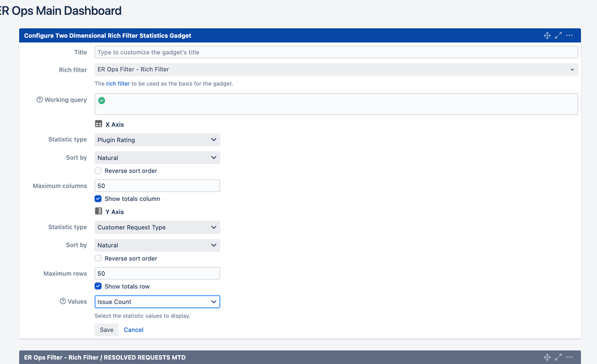Click the green working query valid checkmark
597x364 pixels.
pyautogui.click(x=102, y=100)
